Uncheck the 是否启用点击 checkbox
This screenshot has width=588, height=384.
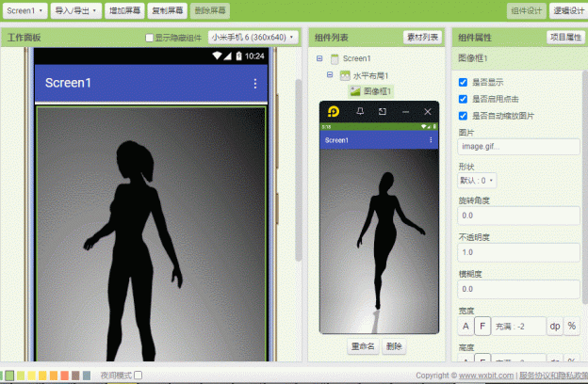[x=463, y=99]
